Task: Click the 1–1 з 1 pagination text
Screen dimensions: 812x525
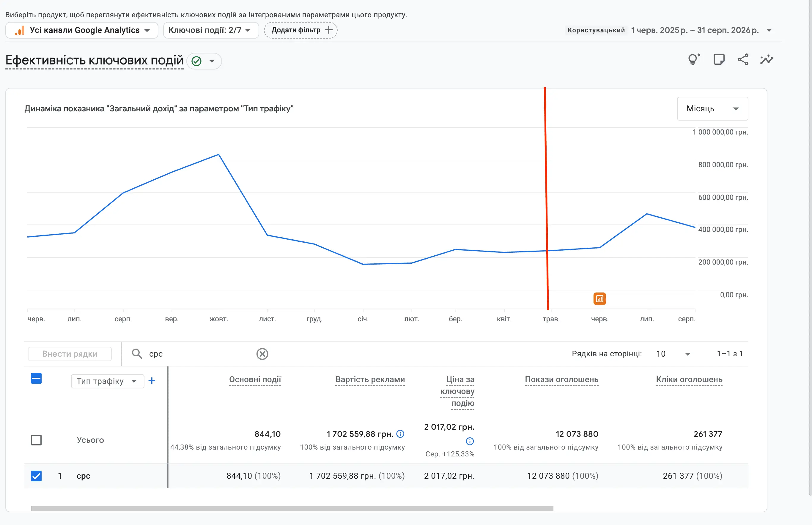Action: coord(730,354)
